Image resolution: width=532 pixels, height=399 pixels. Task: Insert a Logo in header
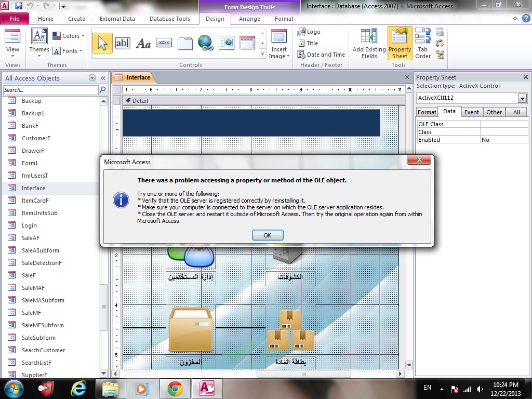309,32
